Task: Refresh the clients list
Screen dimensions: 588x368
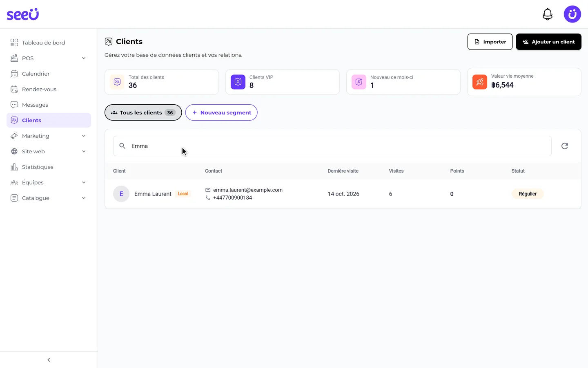Action: click(x=565, y=146)
